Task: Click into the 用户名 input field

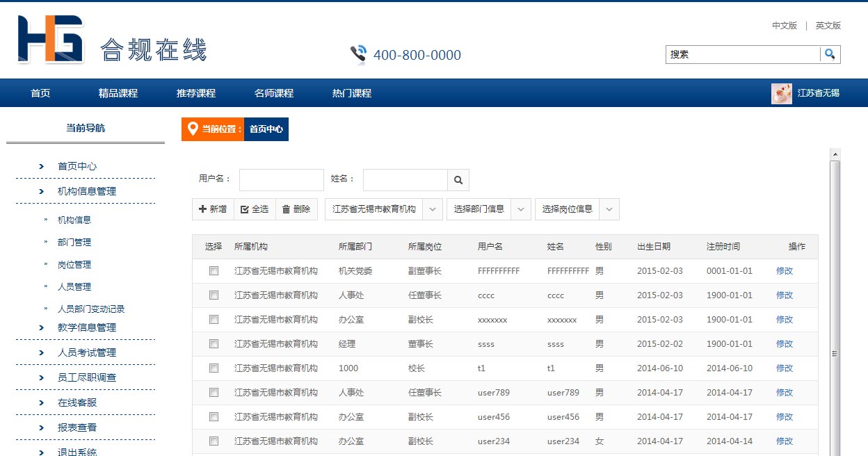Action: (x=281, y=180)
